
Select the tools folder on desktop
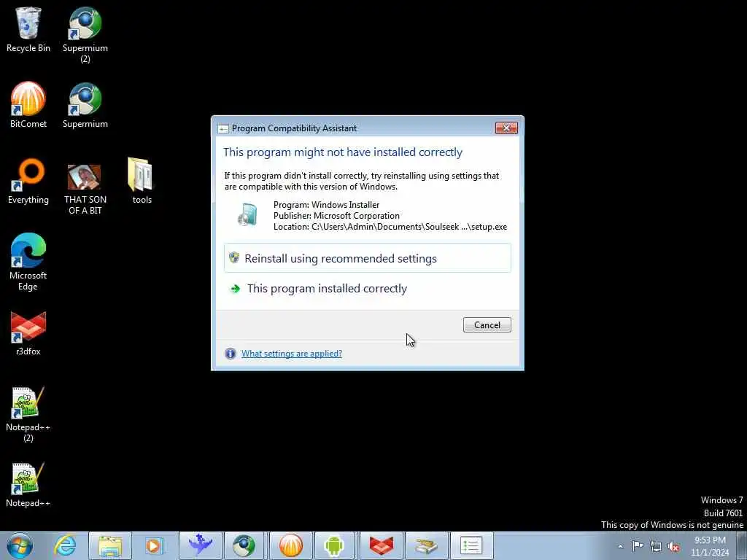tap(142, 181)
